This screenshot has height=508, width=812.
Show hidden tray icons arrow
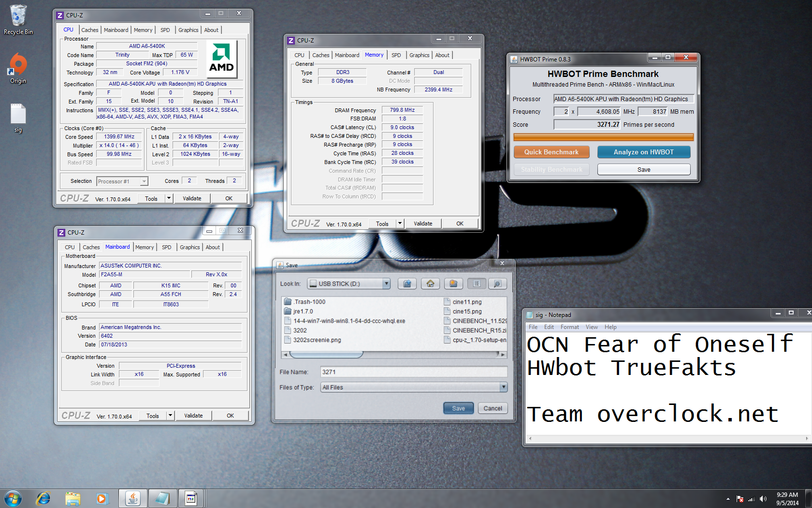[x=728, y=499]
